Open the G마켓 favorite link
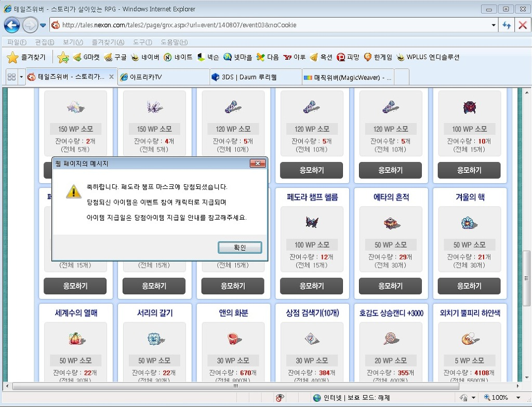The width and height of the screenshot is (532, 407). pos(87,57)
